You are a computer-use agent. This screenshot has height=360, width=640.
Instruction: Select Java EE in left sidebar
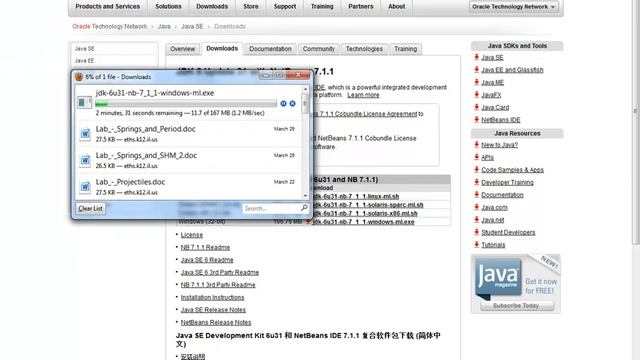[84, 60]
